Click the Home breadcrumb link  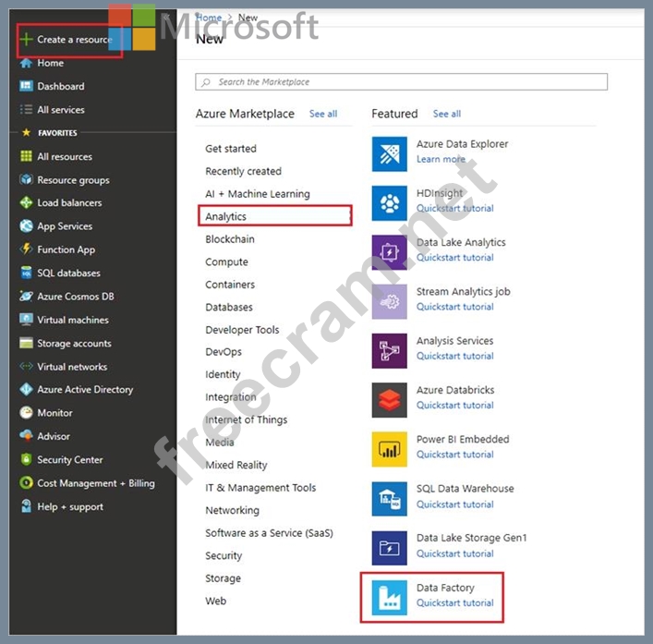(x=209, y=18)
